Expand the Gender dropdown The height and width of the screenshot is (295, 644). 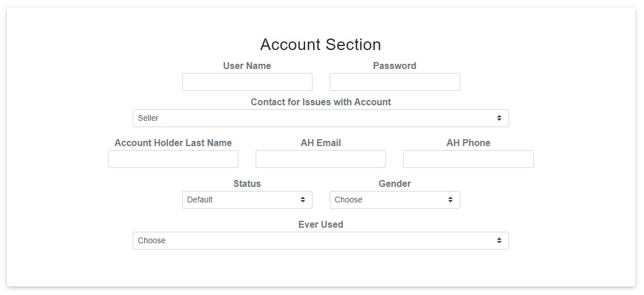[395, 200]
